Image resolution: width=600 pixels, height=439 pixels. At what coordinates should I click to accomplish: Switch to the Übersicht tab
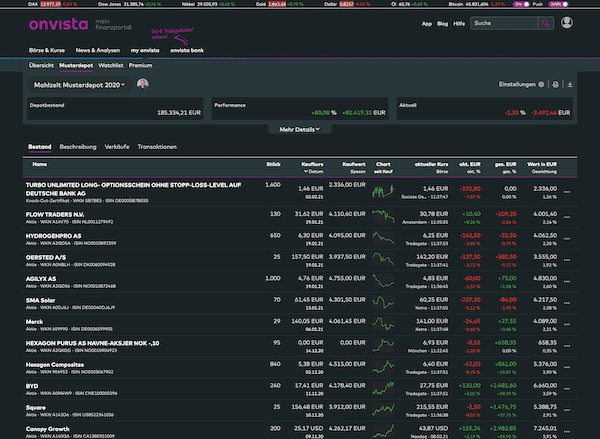[41, 65]
